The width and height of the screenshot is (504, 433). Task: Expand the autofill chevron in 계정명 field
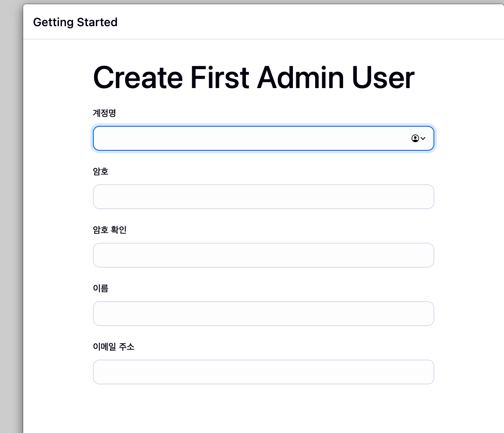pyautogui.click(x=423, y=138)
